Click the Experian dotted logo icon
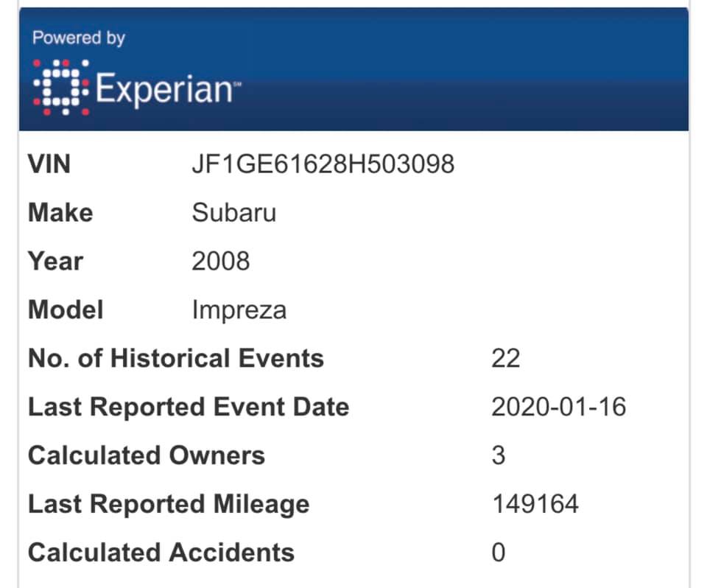This screenshot has width=707, height=588. (x=61, y=87)
